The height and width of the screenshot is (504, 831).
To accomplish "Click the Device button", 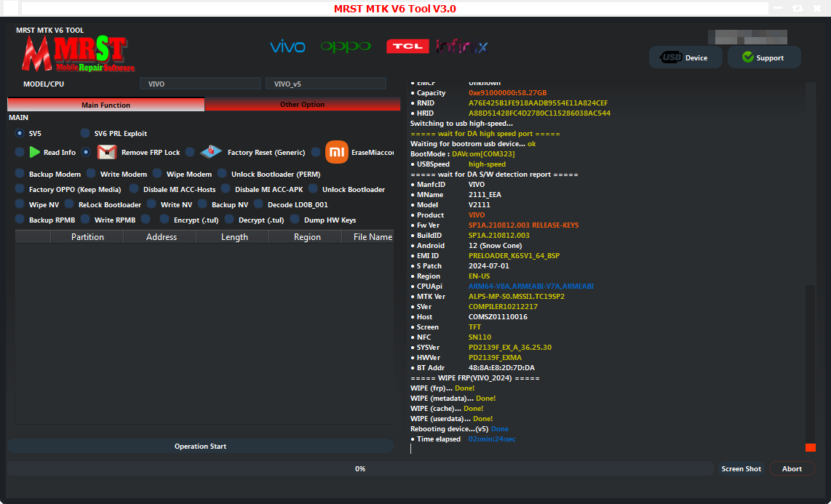I will coord(685,57).
